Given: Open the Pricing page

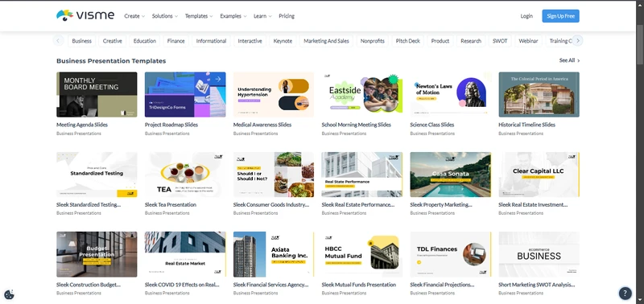Looking at the screenshot, I should coord(287,16).
